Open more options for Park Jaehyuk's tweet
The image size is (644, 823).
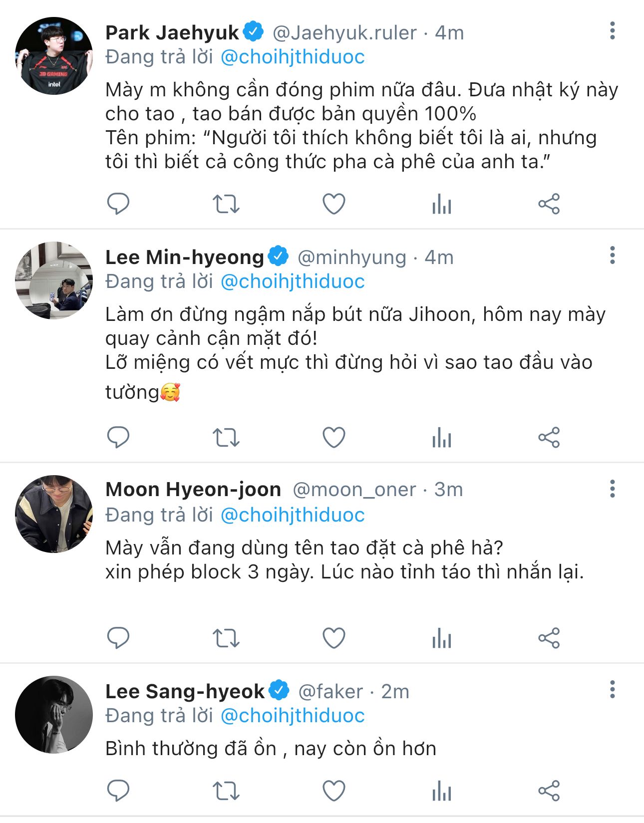[612, 31]
